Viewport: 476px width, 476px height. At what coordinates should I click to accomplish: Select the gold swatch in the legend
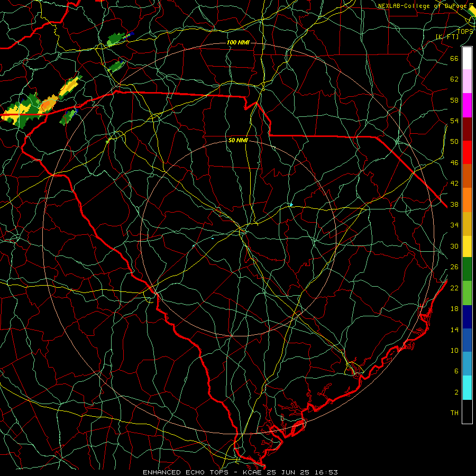467,223
